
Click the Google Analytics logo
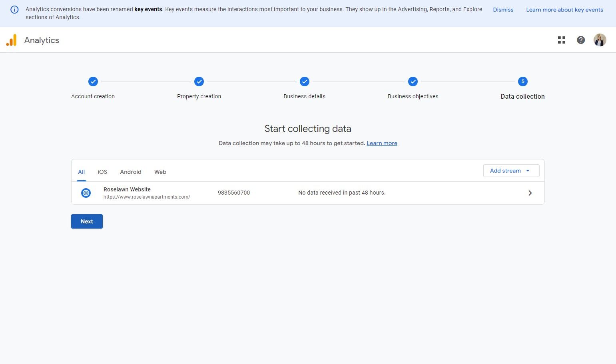click(11, 40)
